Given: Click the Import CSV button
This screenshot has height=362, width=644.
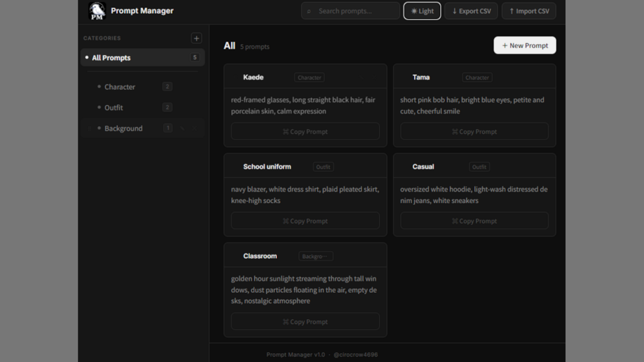Looking at the screenshot, I should coord(529,11).
